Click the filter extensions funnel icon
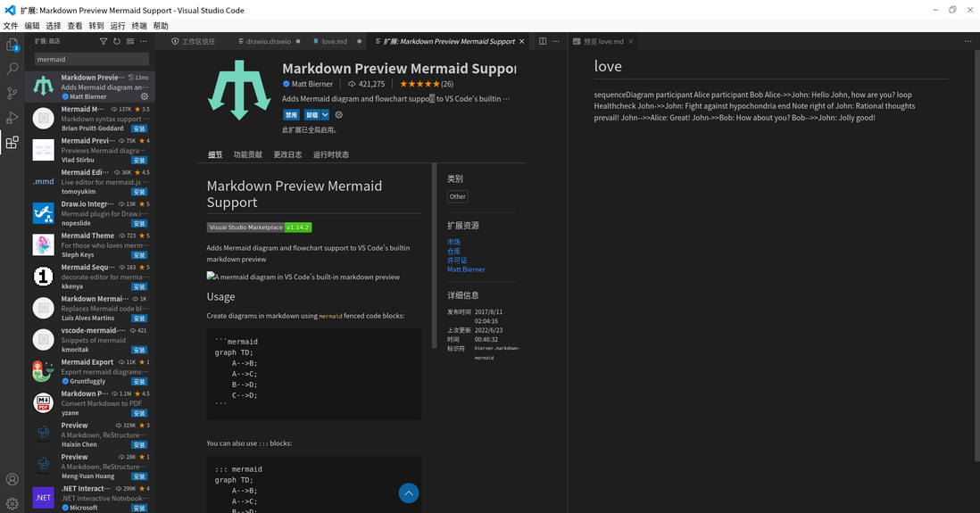980x513 pixels. (x=104, y=41)
